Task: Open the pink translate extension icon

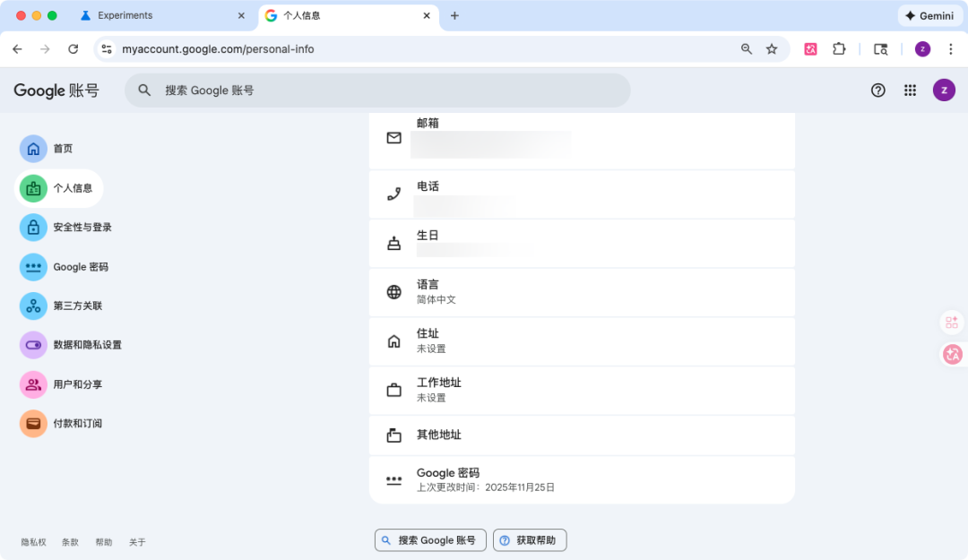Action: tap(810, 48)
